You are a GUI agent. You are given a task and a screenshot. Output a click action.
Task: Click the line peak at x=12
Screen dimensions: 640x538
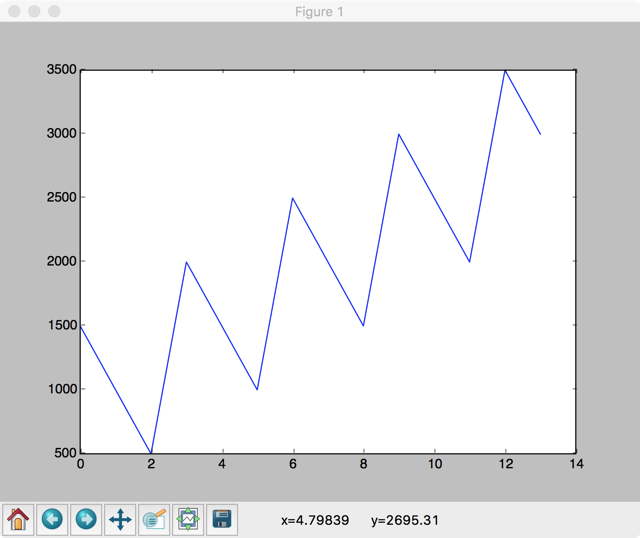pyautogui.click(x=505, y=71)
